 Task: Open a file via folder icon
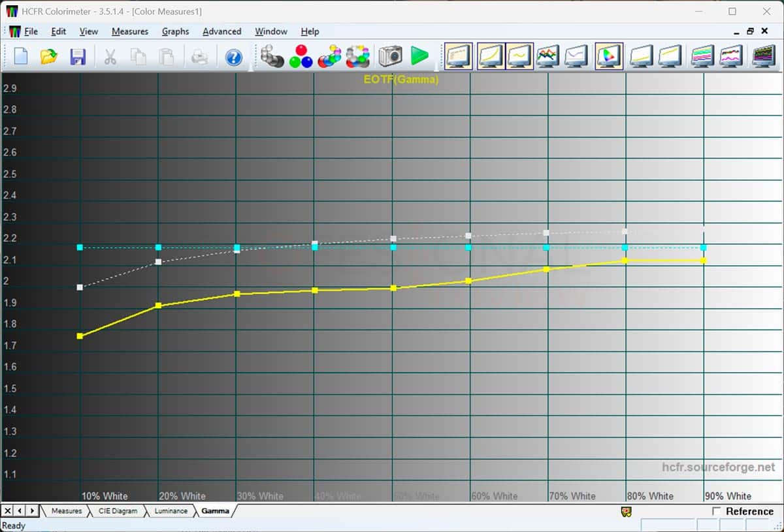pyautogui.click(x=49, y=56)
